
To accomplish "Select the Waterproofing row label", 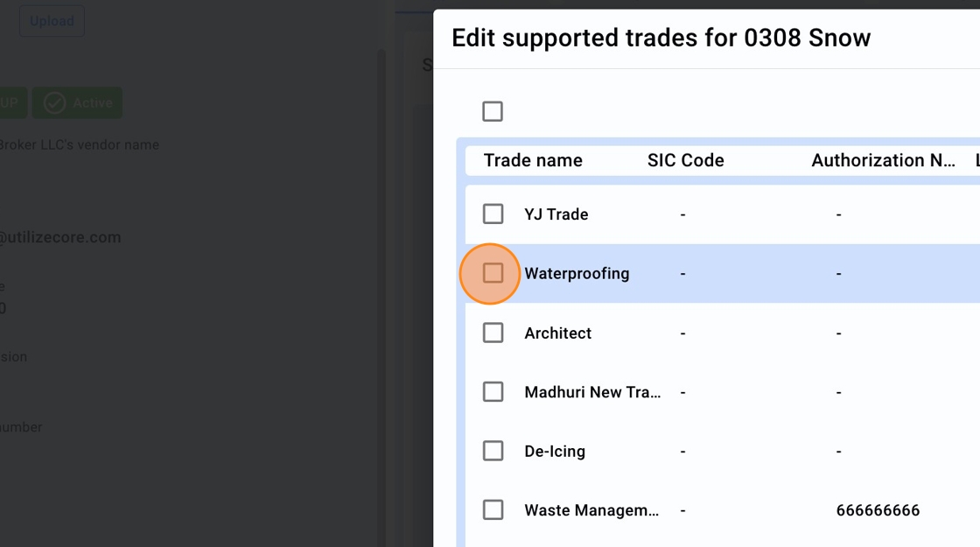I will point(577,273).
